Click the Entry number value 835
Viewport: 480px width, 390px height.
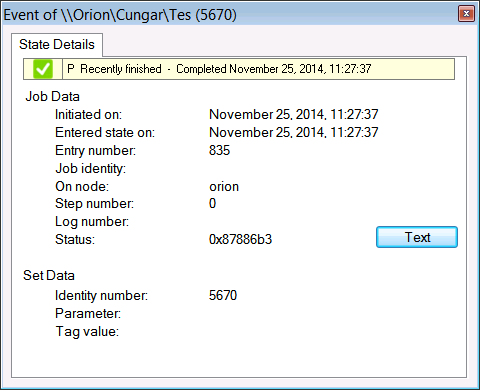coord(219,150)
